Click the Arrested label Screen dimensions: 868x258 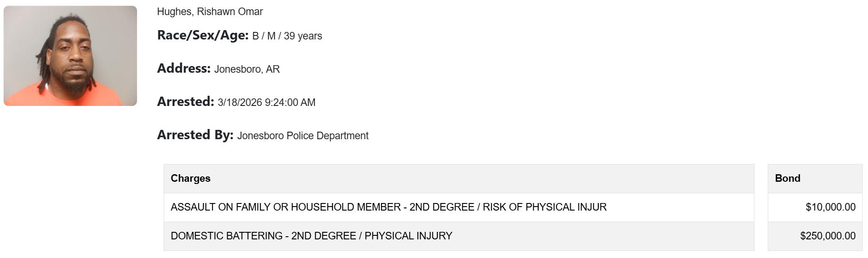point(185,102)
